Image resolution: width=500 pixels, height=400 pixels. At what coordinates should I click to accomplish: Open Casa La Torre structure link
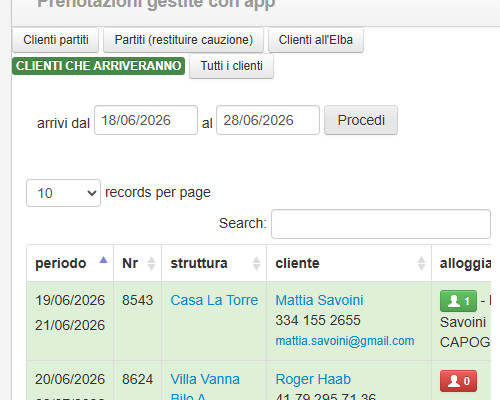click(x=214, y=300)
